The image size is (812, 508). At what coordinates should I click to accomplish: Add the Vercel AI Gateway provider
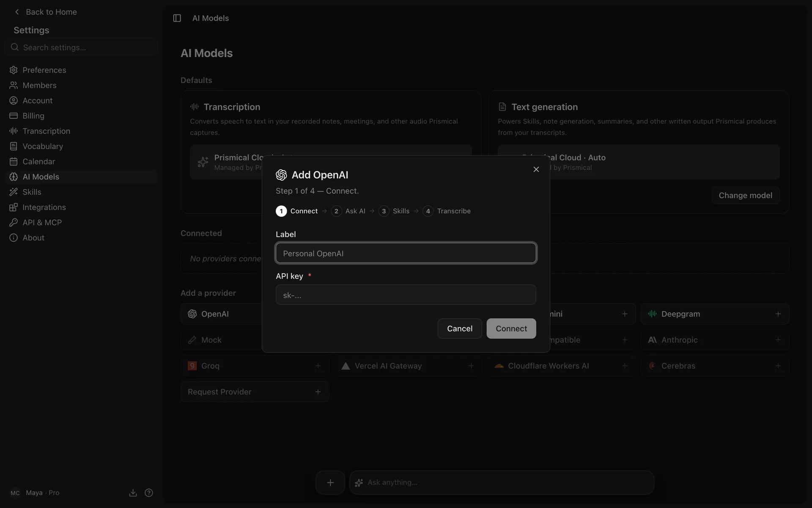(x=408, y=366)
